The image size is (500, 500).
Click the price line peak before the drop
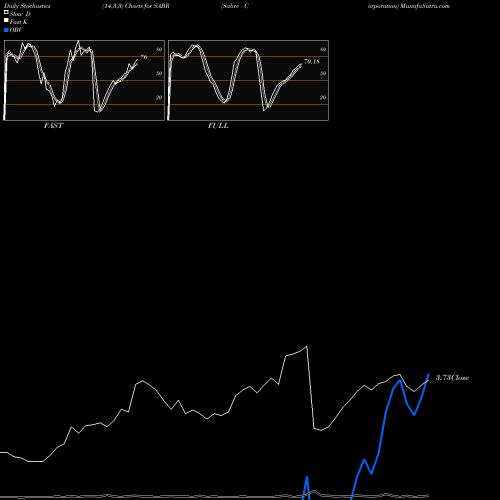[307, 346]
